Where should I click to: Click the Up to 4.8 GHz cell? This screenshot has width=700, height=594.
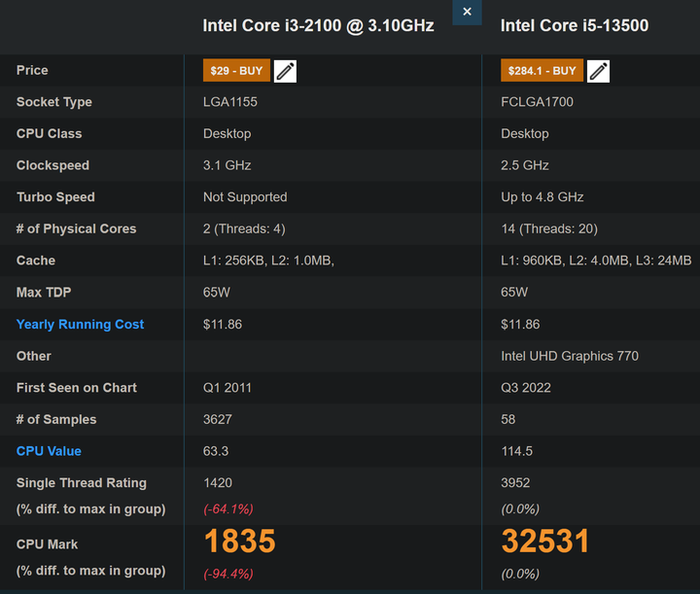click(542, 196)
